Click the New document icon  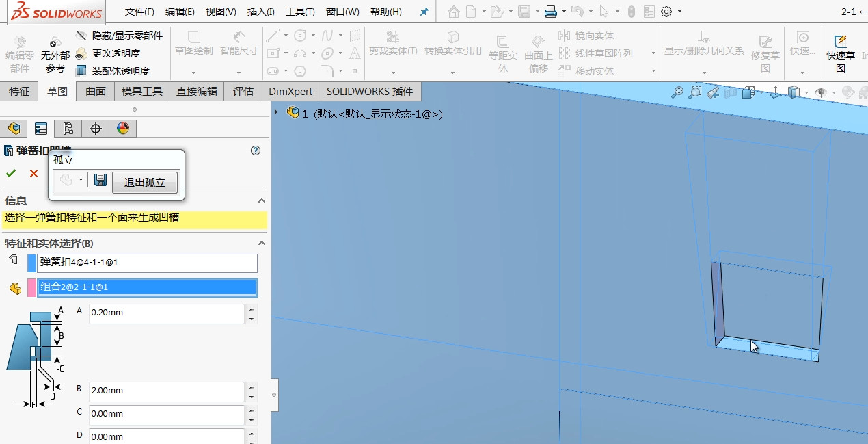point(472,12)
